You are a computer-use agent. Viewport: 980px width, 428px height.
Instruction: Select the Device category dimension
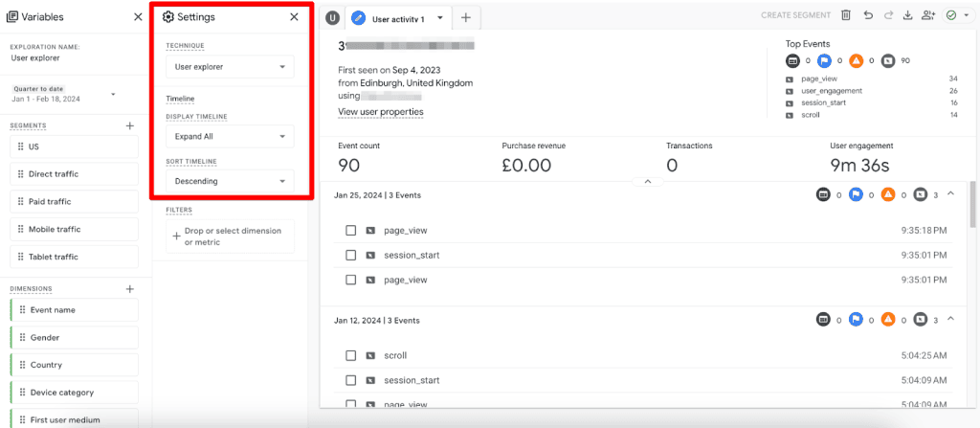(75, 393)
